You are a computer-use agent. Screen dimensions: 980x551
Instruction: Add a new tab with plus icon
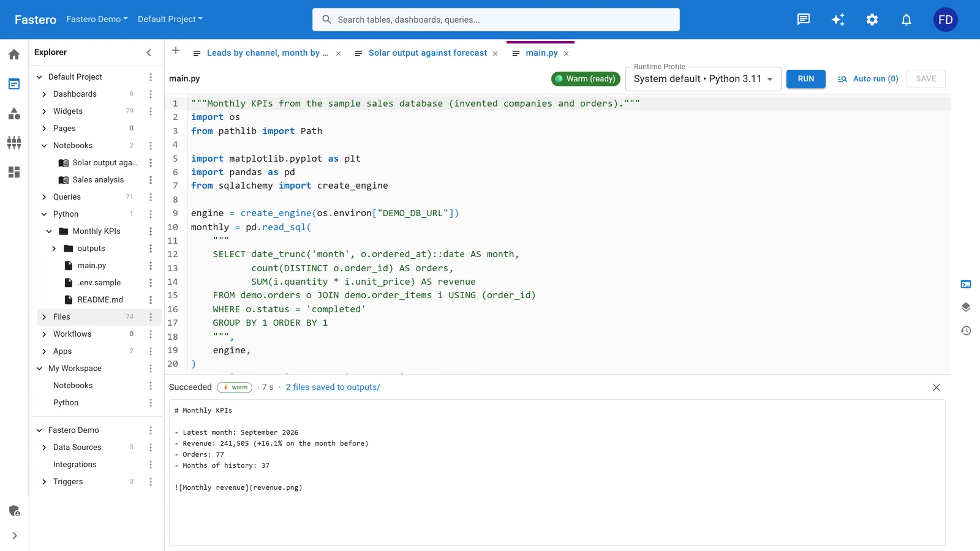pyautogui.click(x=176, y=51)
